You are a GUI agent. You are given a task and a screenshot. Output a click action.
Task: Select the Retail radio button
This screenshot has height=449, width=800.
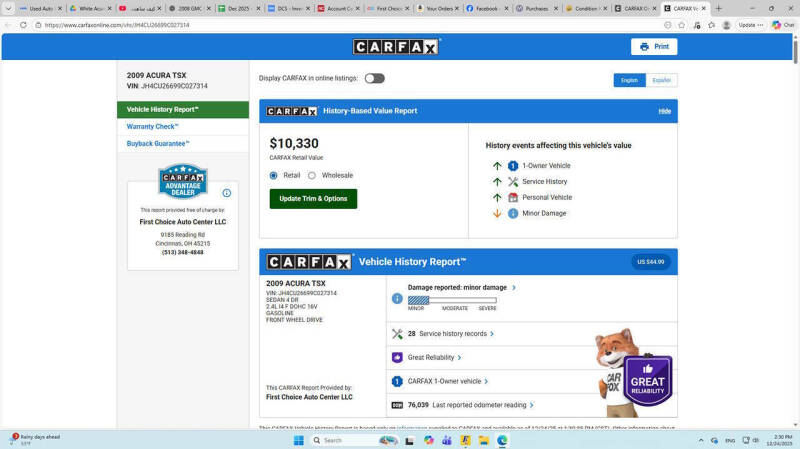pyautogui.click(x=274, y=175)
